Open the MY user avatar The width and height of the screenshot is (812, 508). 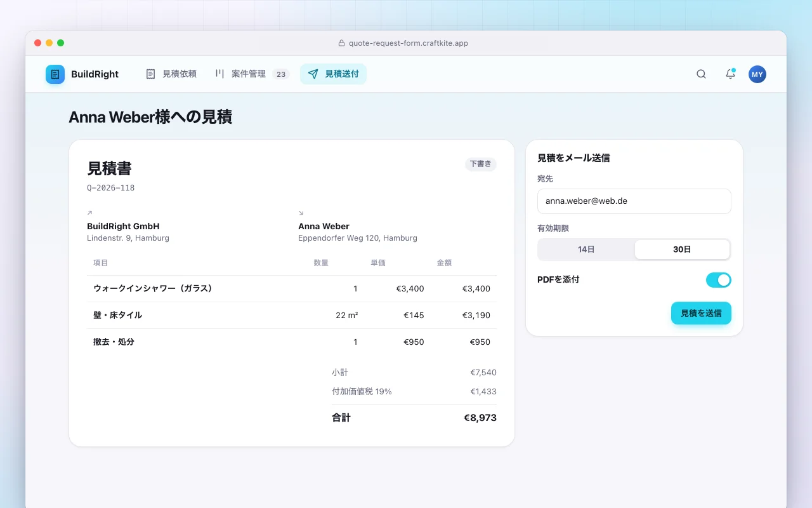tap(757, 74)
